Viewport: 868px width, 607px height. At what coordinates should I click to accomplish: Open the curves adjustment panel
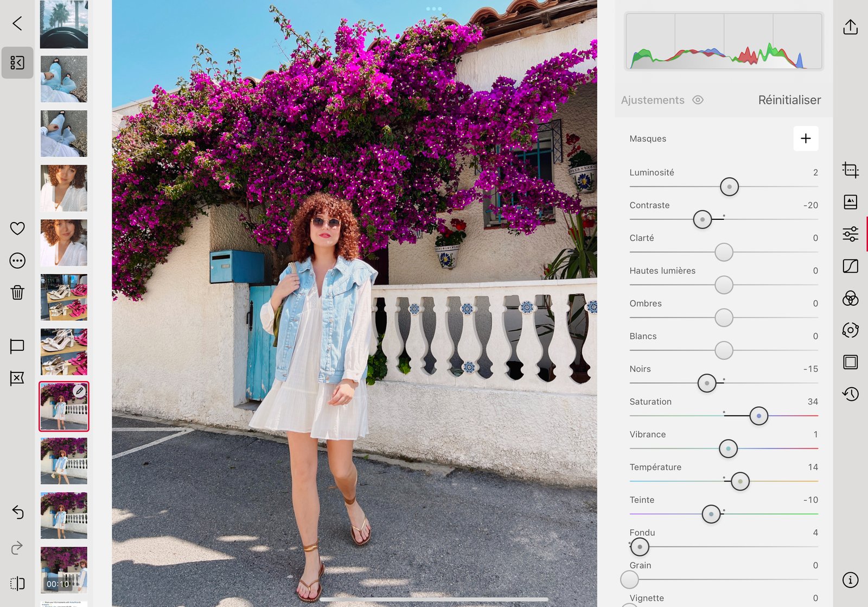tap(850, 266)
